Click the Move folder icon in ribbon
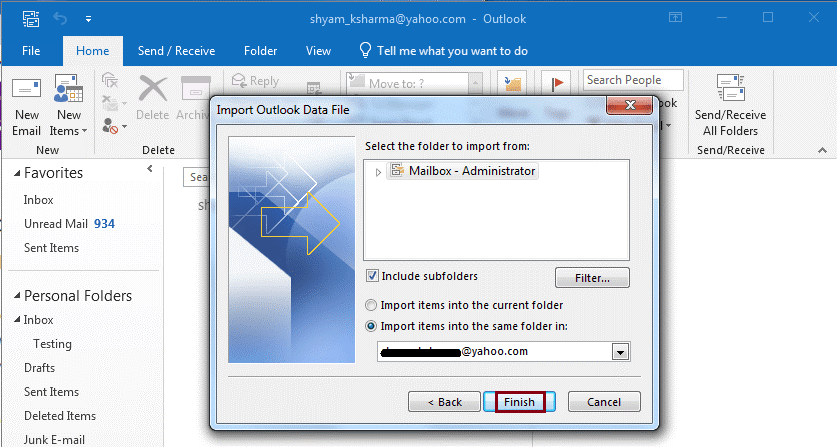This screenshot has height=447, width=837. (x=512, y=84)
